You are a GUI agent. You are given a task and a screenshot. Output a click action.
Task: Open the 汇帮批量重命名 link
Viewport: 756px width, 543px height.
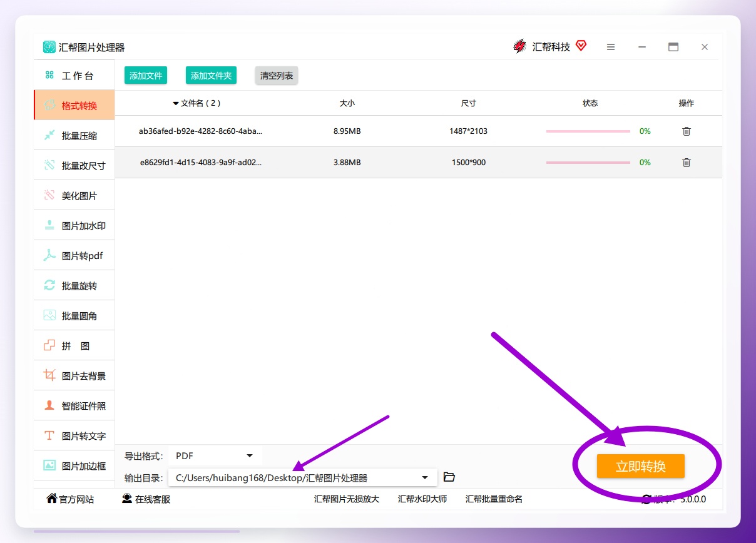(x=494, y=499)
